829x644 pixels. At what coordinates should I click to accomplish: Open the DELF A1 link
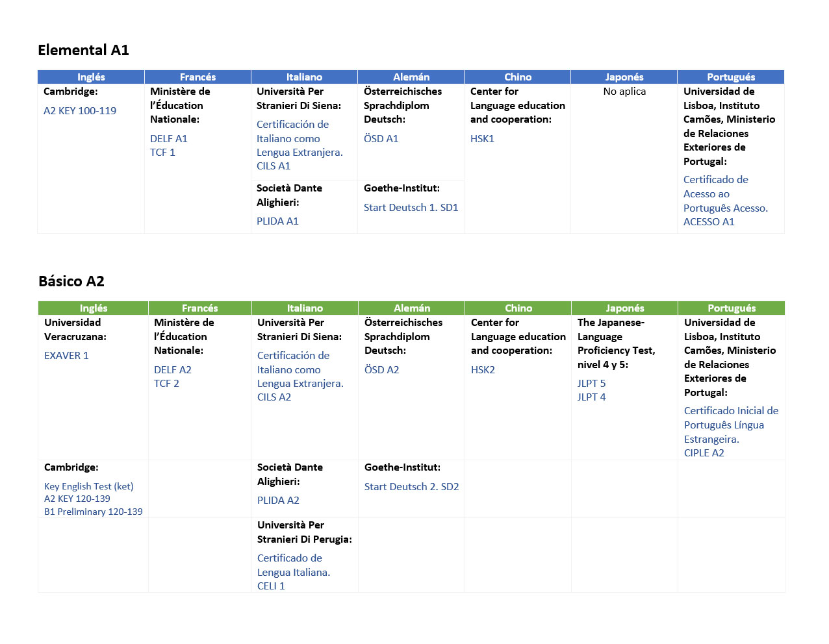168,139
